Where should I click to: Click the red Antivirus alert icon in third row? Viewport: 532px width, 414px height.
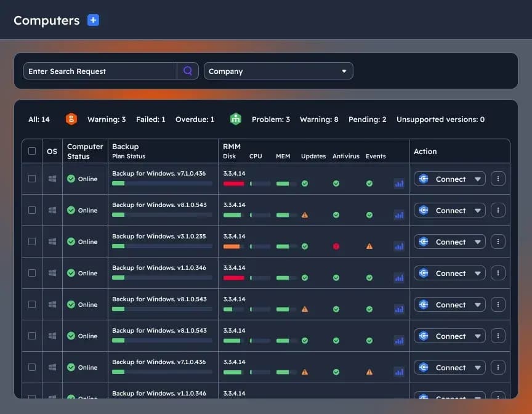coord(336,245)
